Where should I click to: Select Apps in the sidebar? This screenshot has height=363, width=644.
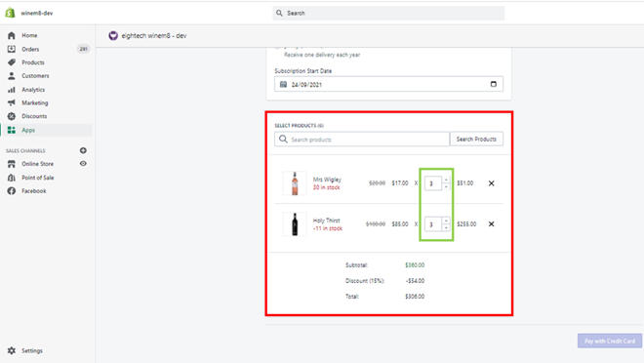point(28,130)
